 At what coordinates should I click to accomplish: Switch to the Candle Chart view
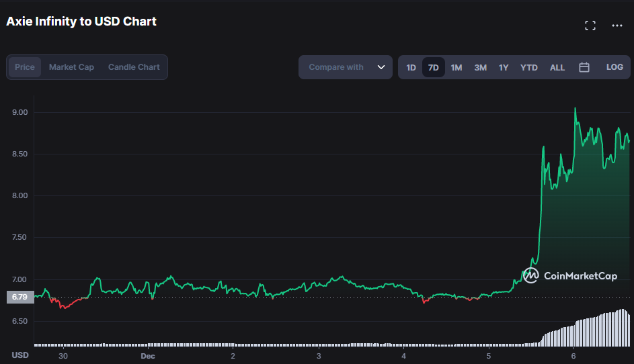click(x=134, y=67)
